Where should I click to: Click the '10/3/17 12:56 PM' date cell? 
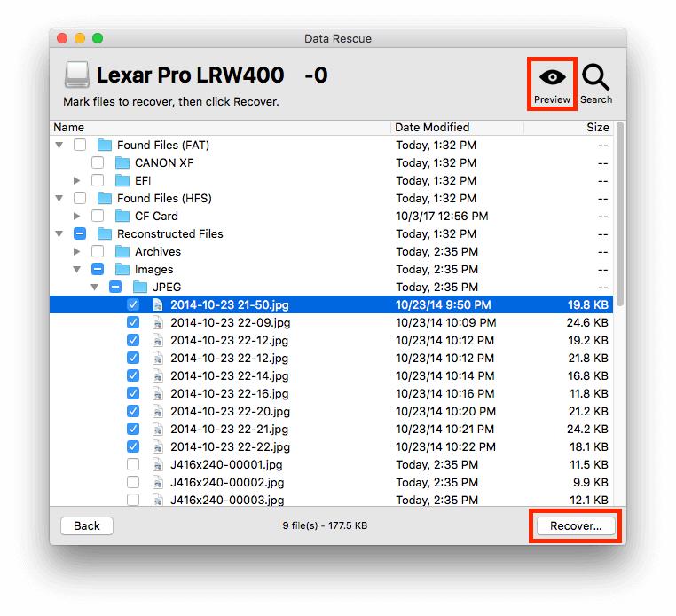(x=442, y=216)
